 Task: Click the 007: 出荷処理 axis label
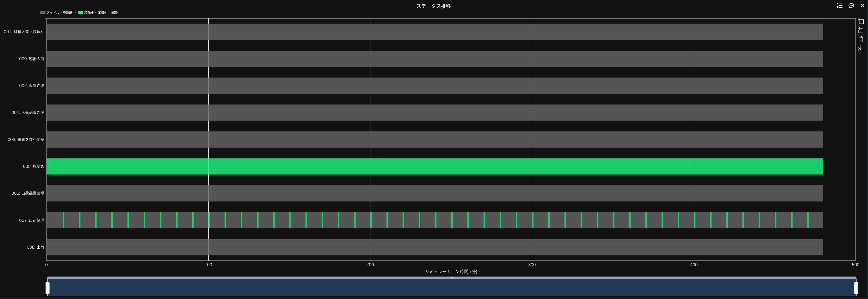[x=32, y=220]
